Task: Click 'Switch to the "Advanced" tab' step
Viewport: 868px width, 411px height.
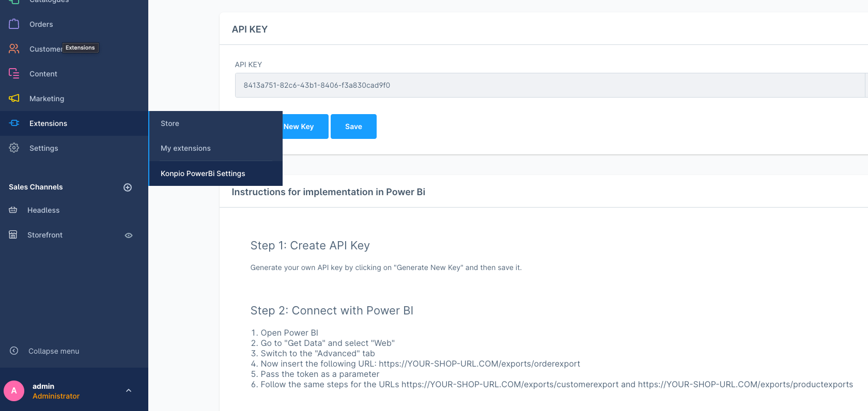Action: [318, 354]
